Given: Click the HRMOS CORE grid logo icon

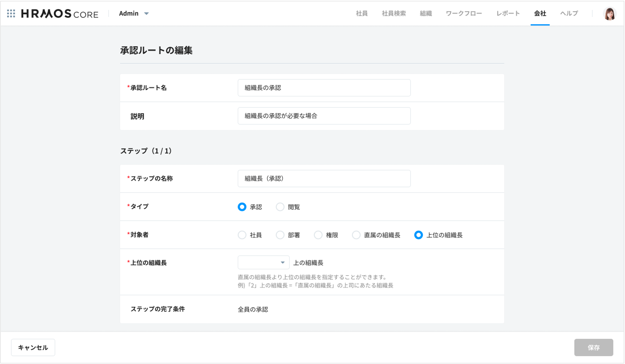Looking at the screenshot, I should pos(11,13).
